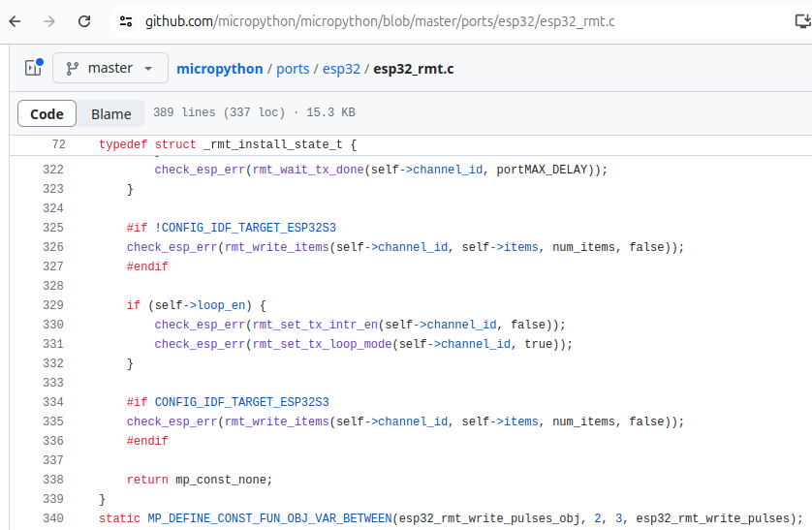Click the address bar URL field
Viewport: 812px width, 530px height.
pos(380,21)
